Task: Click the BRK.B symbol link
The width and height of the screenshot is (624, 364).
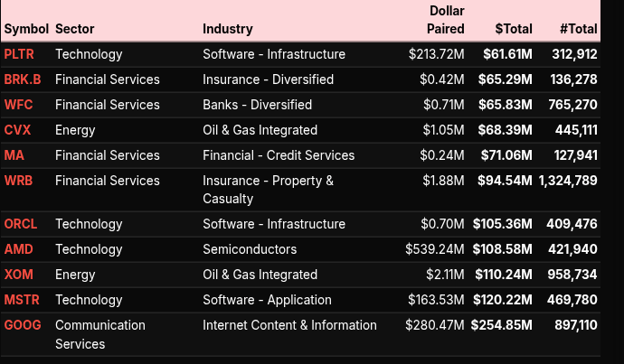Action: (23, 79)
